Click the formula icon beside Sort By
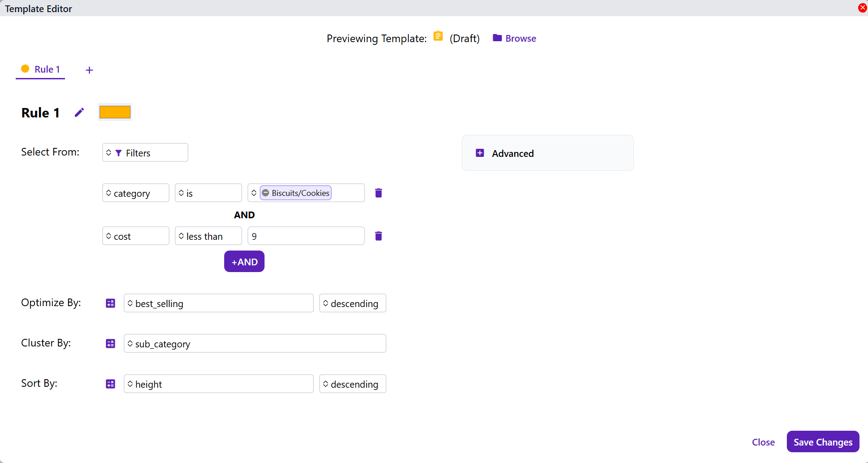Image resolution: width=868 pixels, height=463 pixels. 110,384
